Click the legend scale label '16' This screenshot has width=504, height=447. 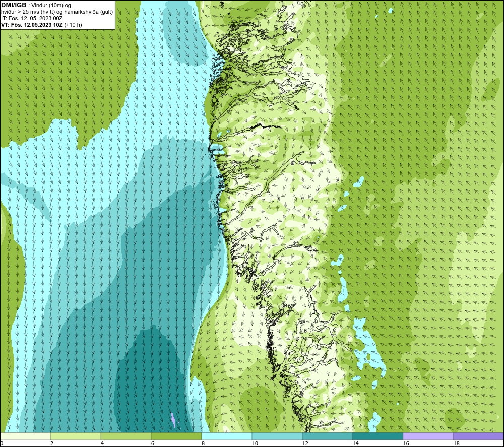click(x=406, y=444)
